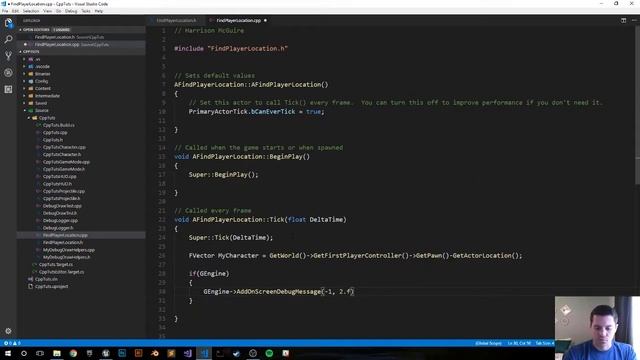Open CppTutsHUD.h file
Screen dimensions: 640x360
57,184
